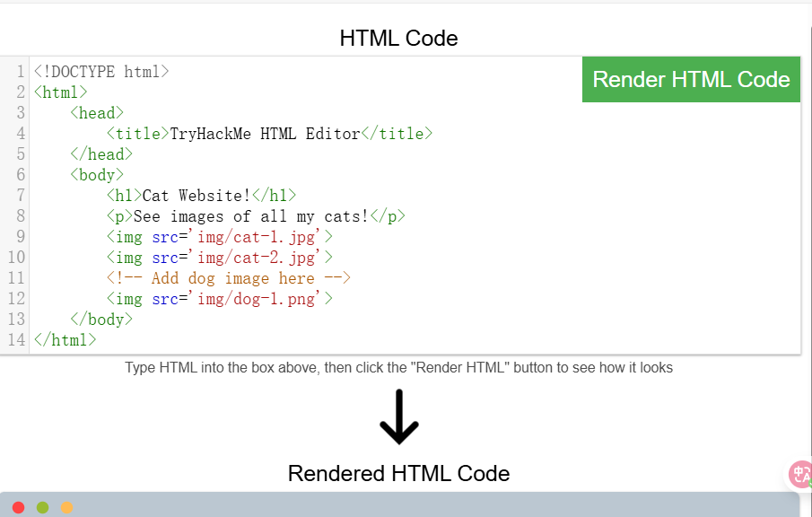
Task: Click the large black down arrow
Action: coord(399,416)
